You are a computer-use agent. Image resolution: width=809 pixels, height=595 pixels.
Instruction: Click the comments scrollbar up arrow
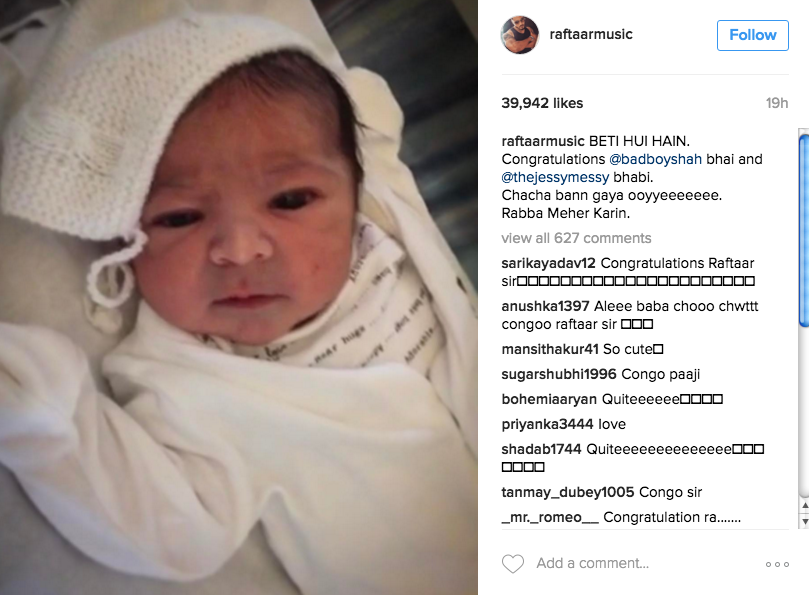click(805, 506)
